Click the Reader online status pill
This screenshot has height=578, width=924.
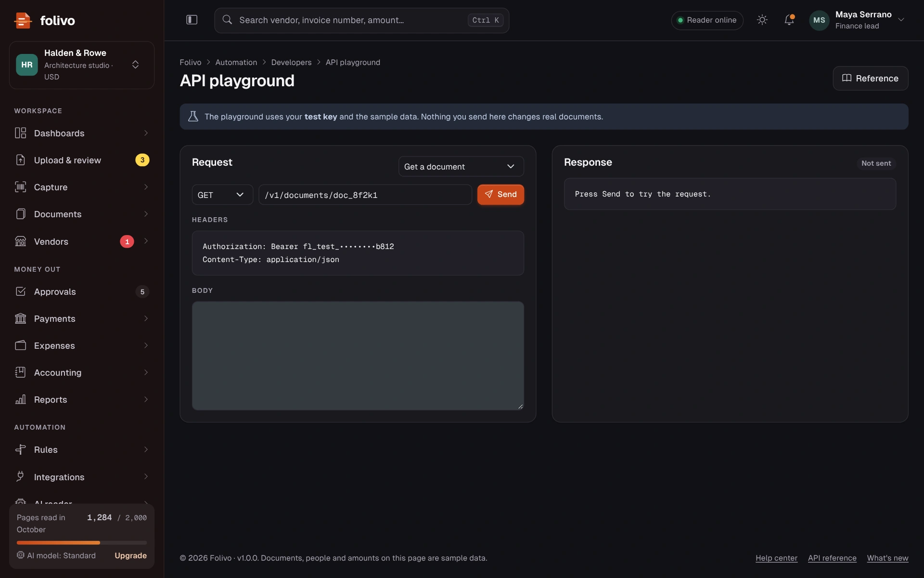pos(707,20)
